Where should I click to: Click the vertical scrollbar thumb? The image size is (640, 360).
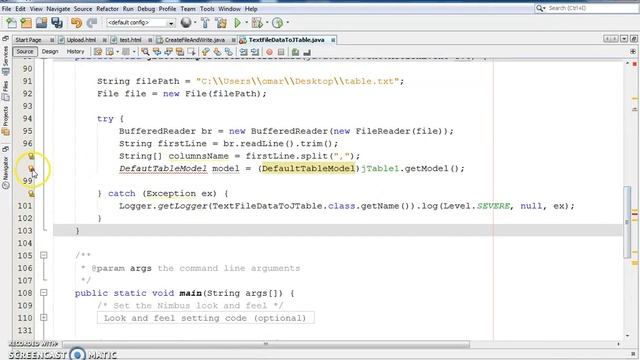coord(627,222)
